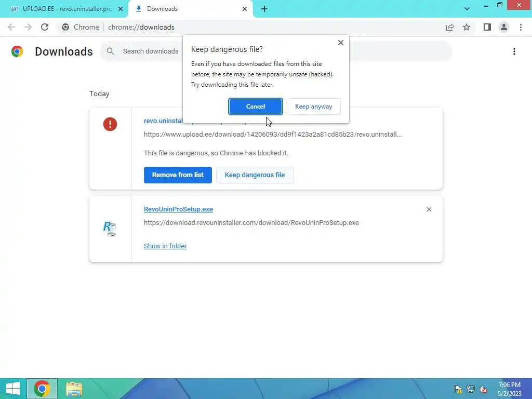The image size is (532, 399).
Task: Click the muted volume tray icon
Action: click(483, 389)
